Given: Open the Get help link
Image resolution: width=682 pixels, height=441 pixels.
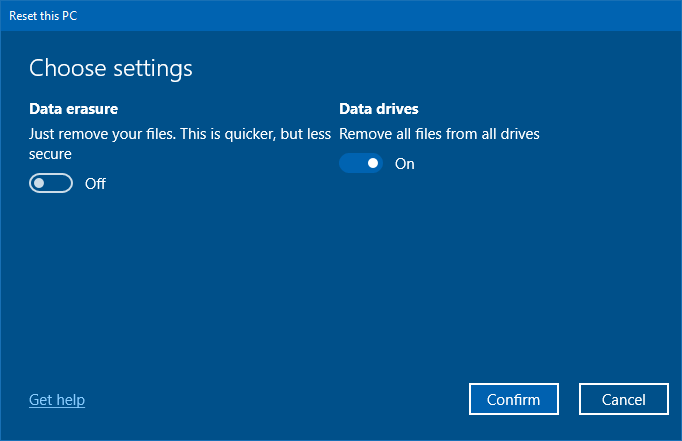Looking at the screenshot, I should (57, 400).
